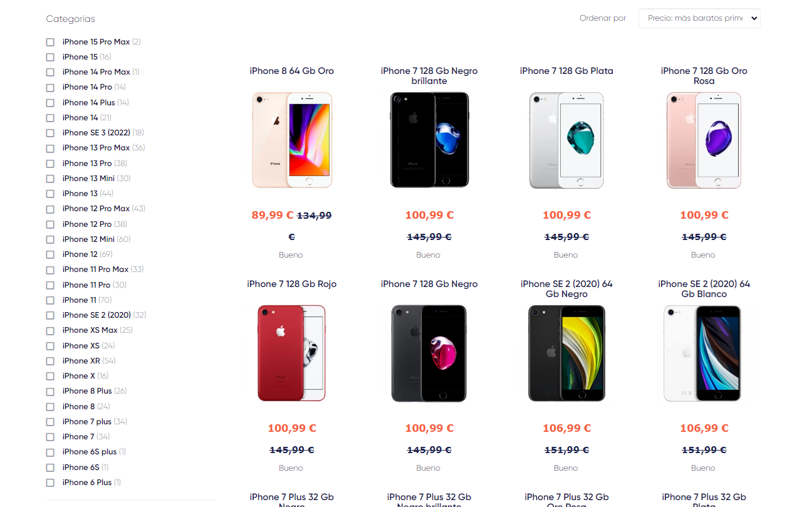The height and width of the screenshot is (507, 812).
Task: Click the iPhone SE 2 (2020) 64 Gb Blanco image
Action: tap(704, 353)
